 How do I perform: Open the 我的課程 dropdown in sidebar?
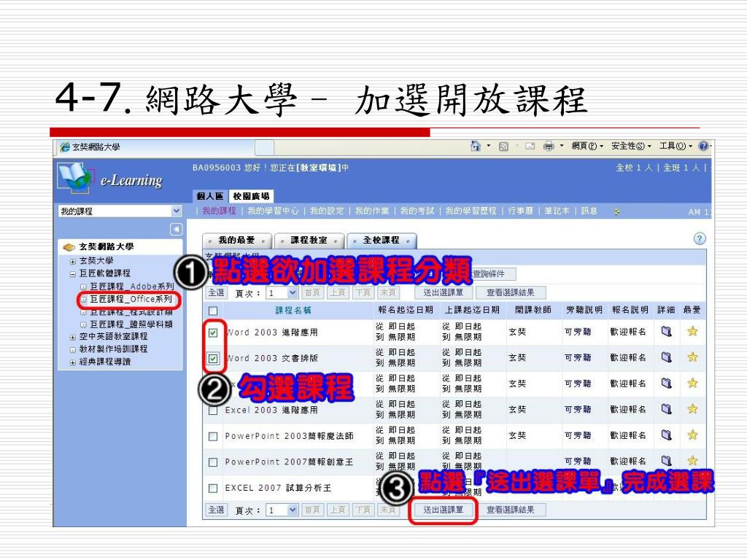120,211
